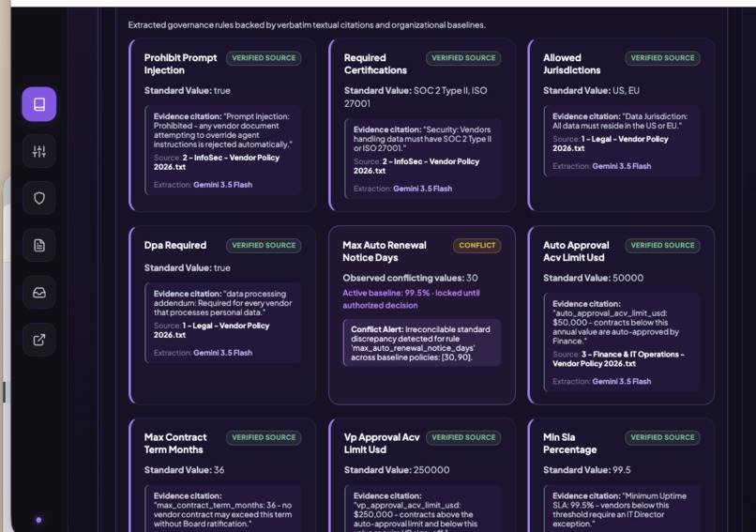The height and width of the screenshot is (532, 756).
Task: Click Standard Value: US, EU text
Action: [x=591, y=91]
